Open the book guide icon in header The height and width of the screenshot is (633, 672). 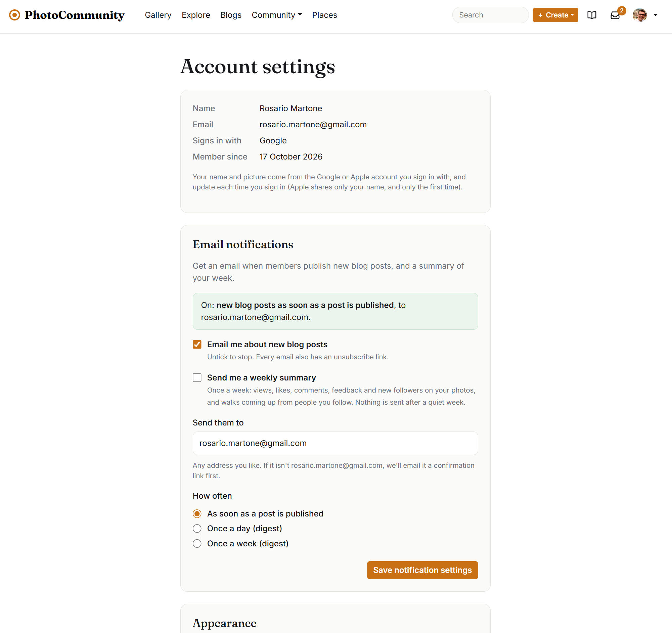click(592, 15)
